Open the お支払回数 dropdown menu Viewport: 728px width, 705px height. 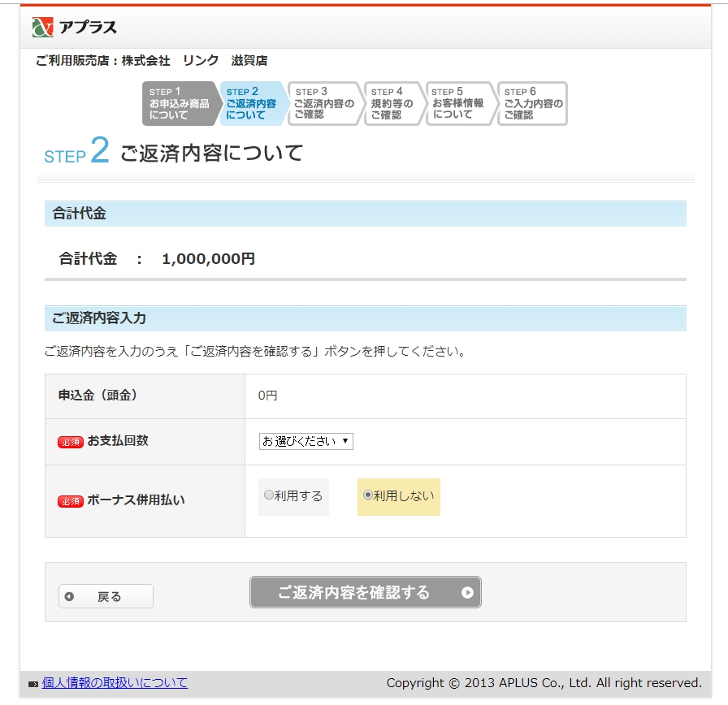pyautogui.click(x=306, y=441)
